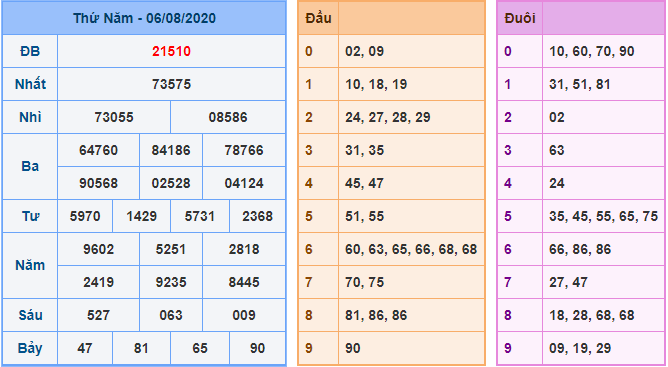Select Đuôi row values 18, 28, 68, 68

[592, 315]
